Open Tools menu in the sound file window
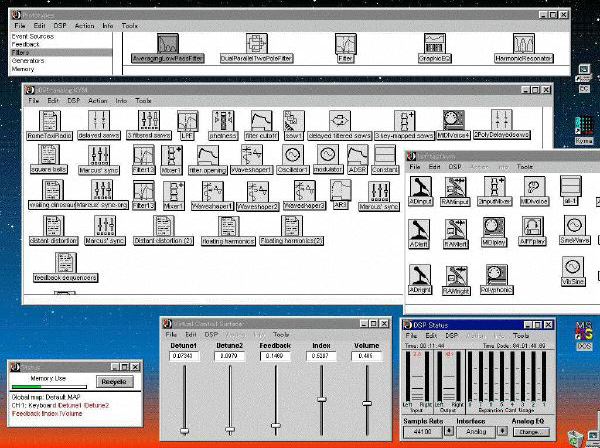The width and height of the screenshot is (600, 448). coord(143,101)
